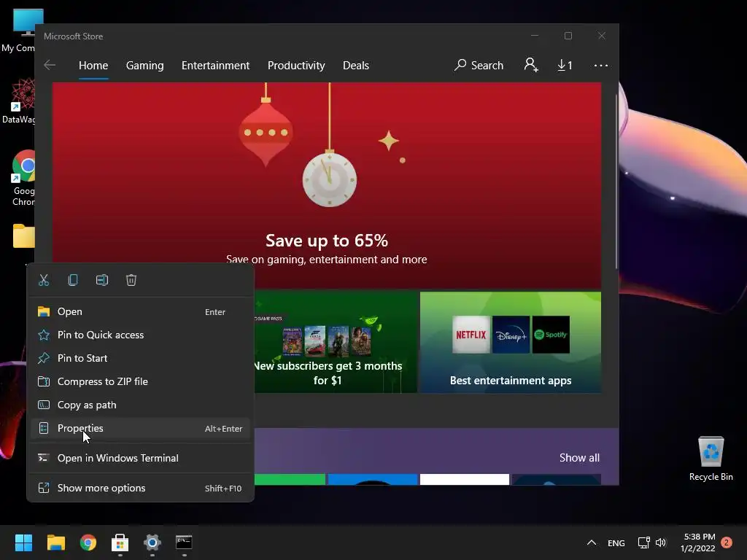Viewport: 747px width, 560px height.
Task: Expand the hidden tray icons chevron
Action: point(591,542)
